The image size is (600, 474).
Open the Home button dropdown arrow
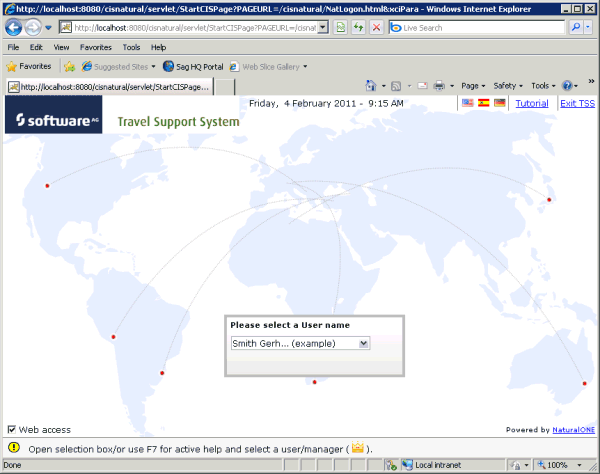pos(383,86)
